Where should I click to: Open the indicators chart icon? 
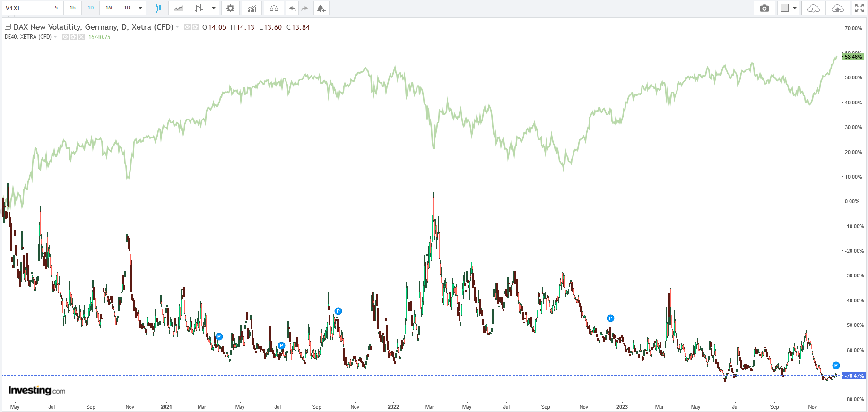coord(252,8)
